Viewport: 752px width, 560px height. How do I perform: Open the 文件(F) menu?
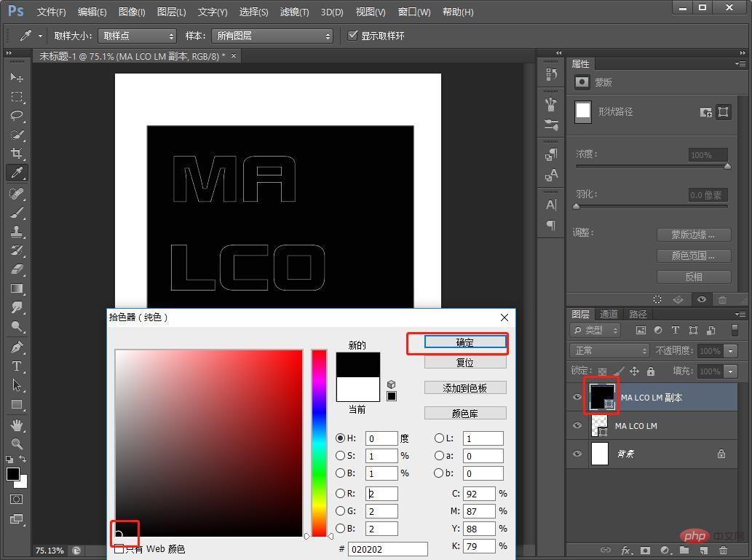point(51,12)
